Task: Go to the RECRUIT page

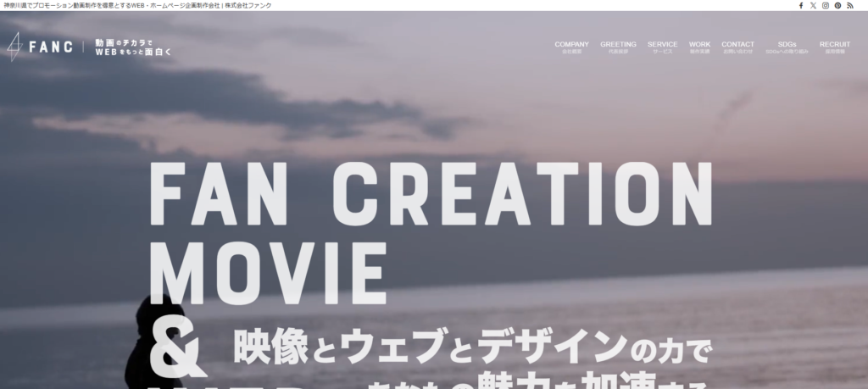Action: pyautogui.click(x=834, y=47)
